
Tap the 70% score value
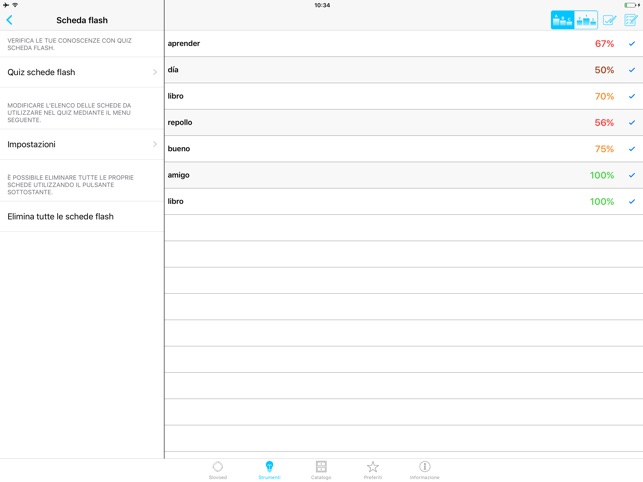tap(604, 96)
